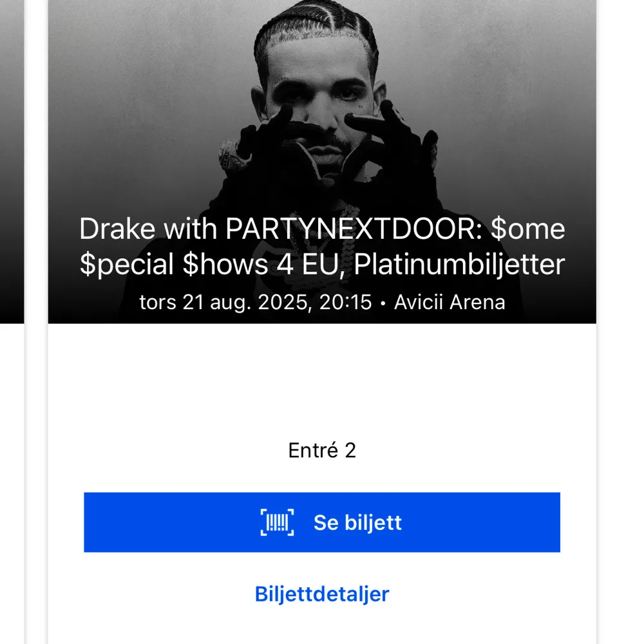Viewport: 644px width, 644px height.
Task: Tap the Se biljett button label text
Action: (357, 522)
